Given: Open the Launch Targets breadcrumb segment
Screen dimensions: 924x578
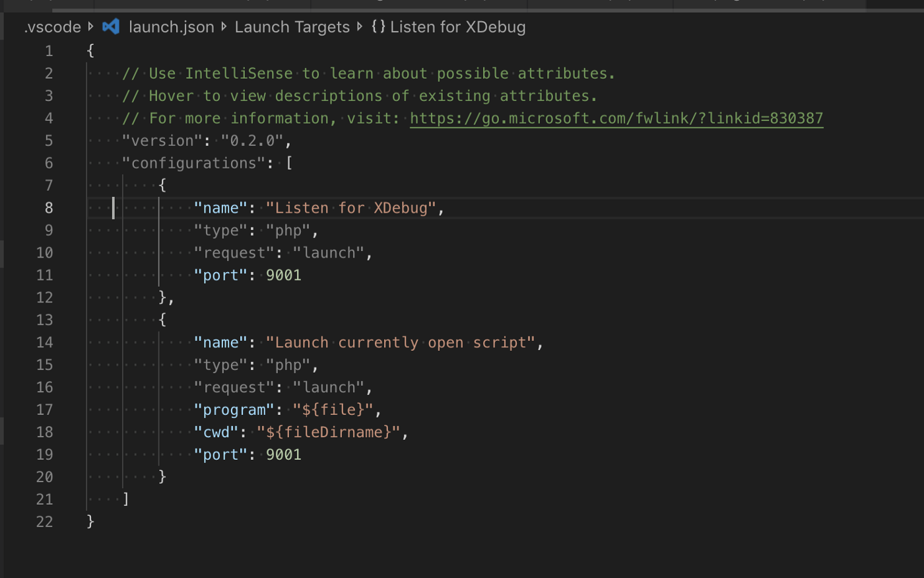Looking at the screenshot, I should [292, 27].
